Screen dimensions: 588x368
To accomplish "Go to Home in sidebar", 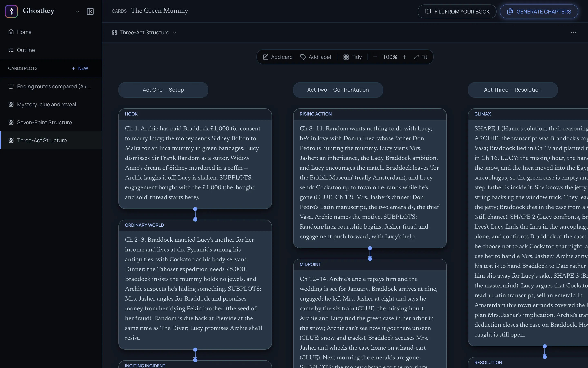I will 51,32.
